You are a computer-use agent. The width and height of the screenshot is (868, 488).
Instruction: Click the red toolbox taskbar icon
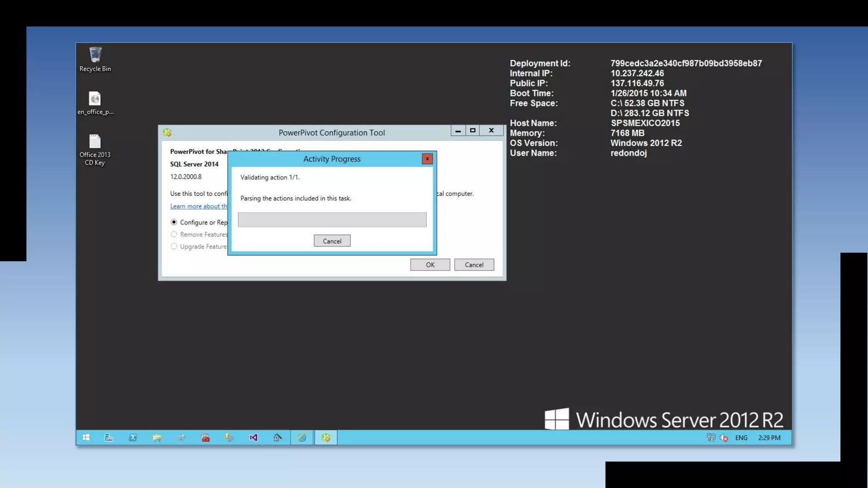pyautogui.click(x=206, y=438)
